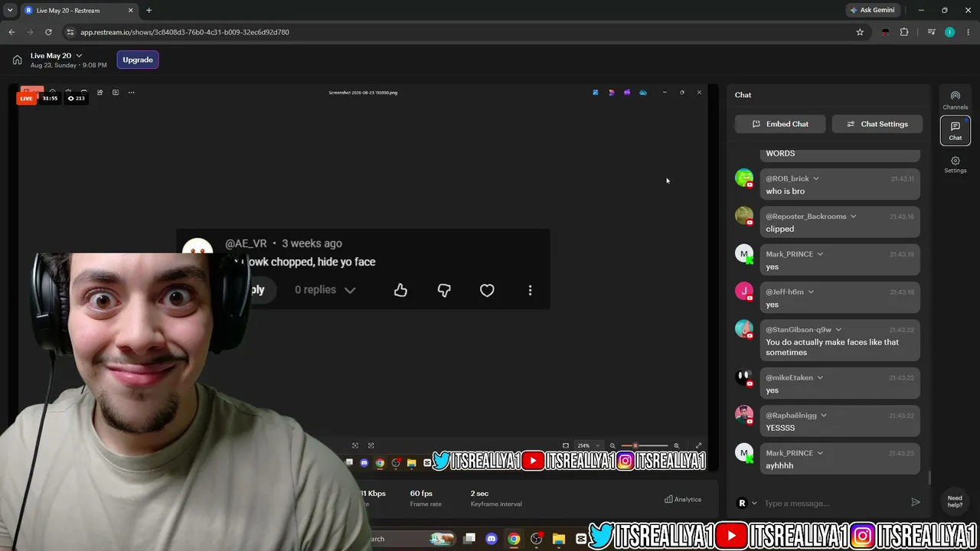Open Chat Settings
Viewport: 980px width, 551px height.
coord(877,124)
